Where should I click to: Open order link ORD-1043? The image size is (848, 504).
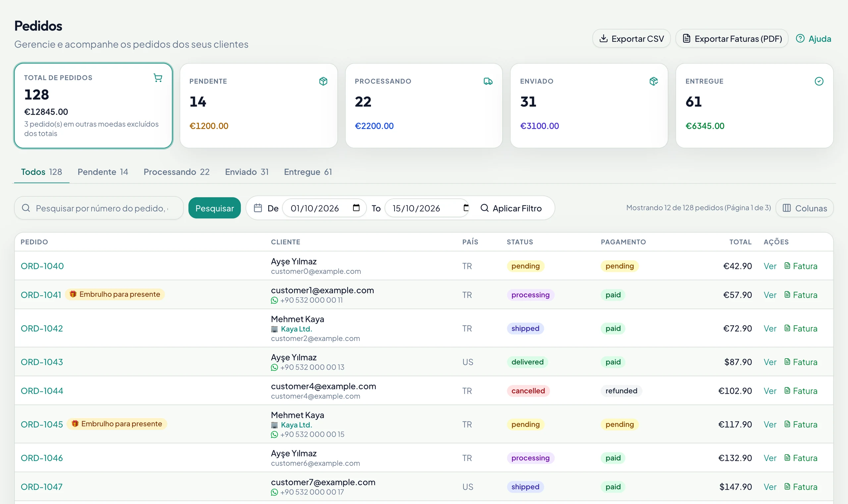[42, 362]
